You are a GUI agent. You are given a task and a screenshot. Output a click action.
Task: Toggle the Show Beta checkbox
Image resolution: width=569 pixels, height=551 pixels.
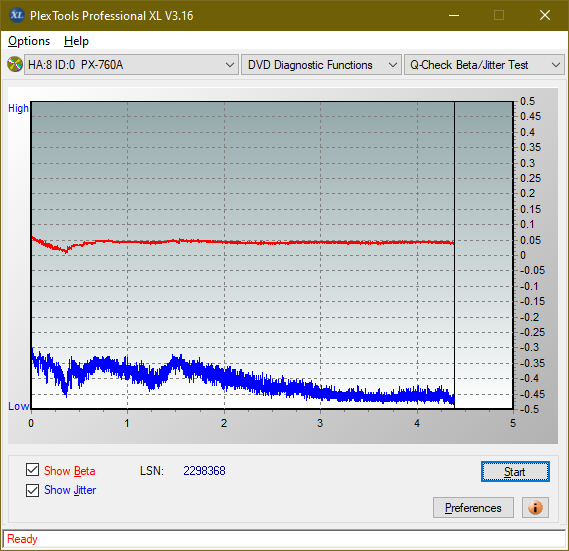coord(32,470)
